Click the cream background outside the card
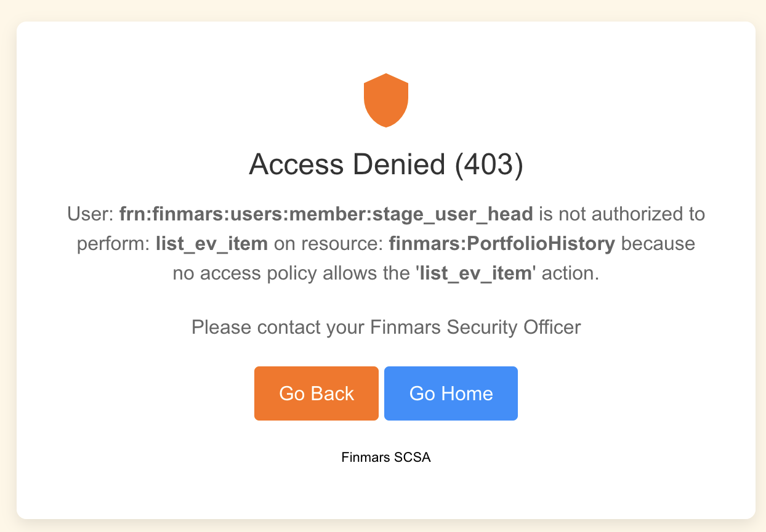The height and width of the screenshot is (532, 766). tap(7, 266)
